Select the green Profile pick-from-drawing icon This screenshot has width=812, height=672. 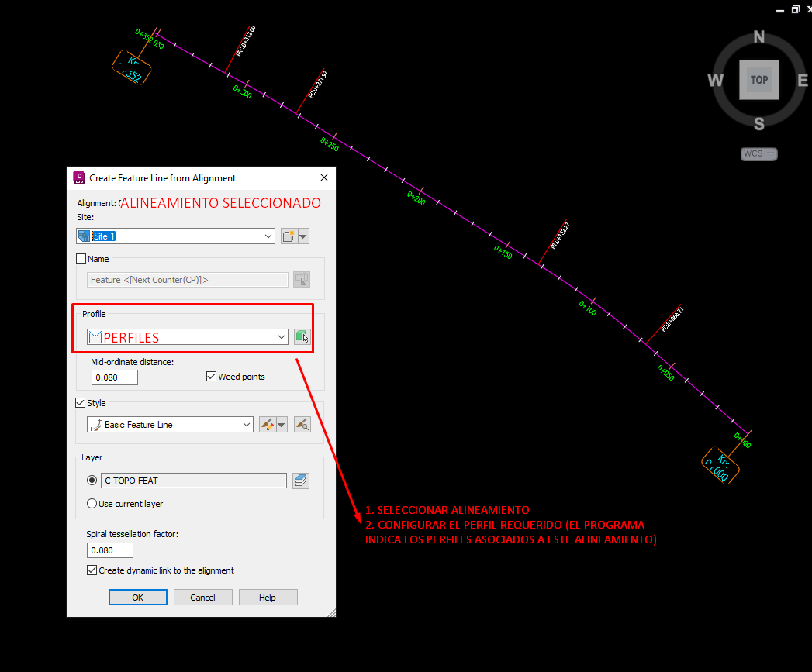tap(302, 336)
